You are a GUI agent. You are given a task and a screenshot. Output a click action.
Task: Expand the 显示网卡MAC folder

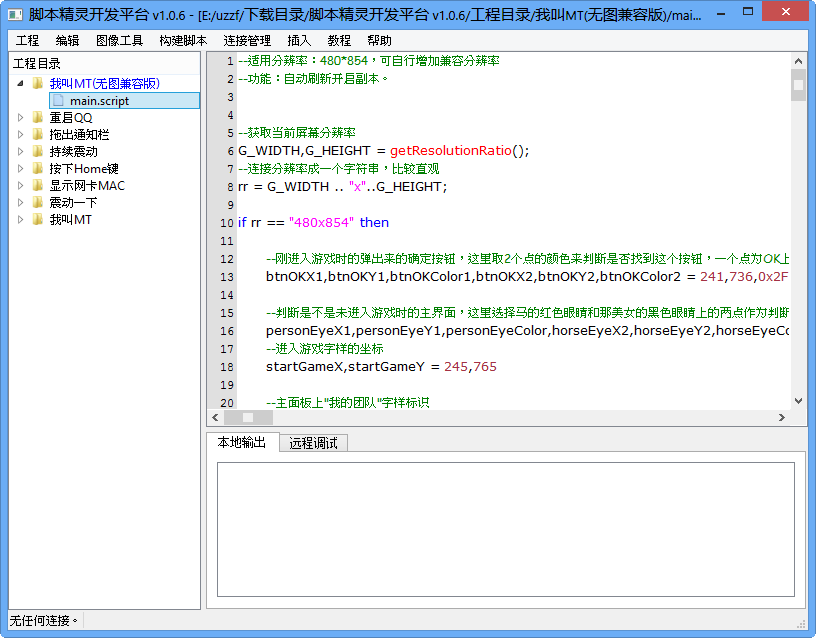coord(20,185)
